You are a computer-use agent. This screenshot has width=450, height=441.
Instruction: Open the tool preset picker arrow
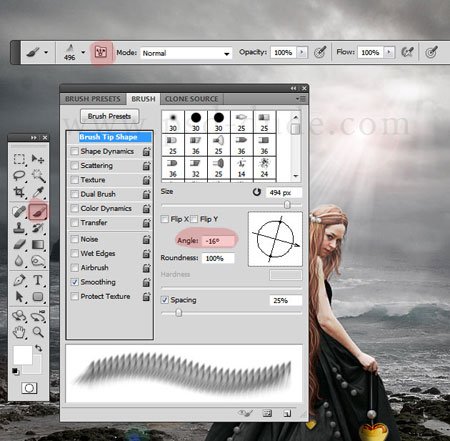tap(46, 52)
